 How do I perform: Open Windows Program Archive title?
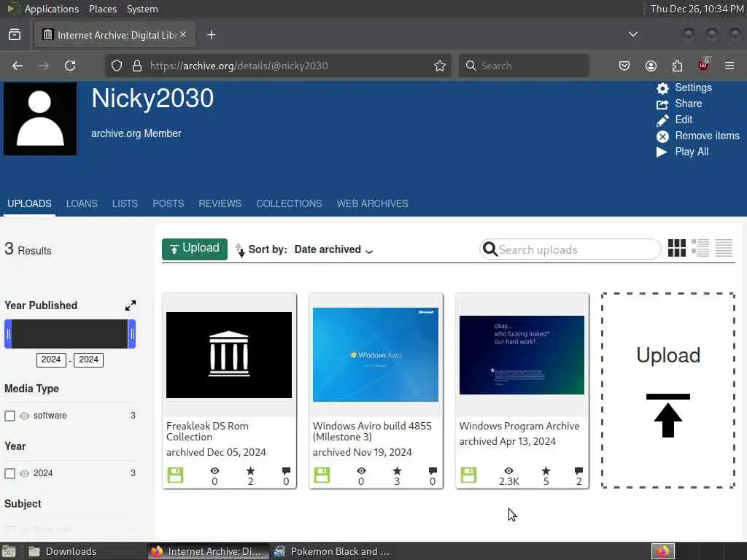(x=519, y=426)
